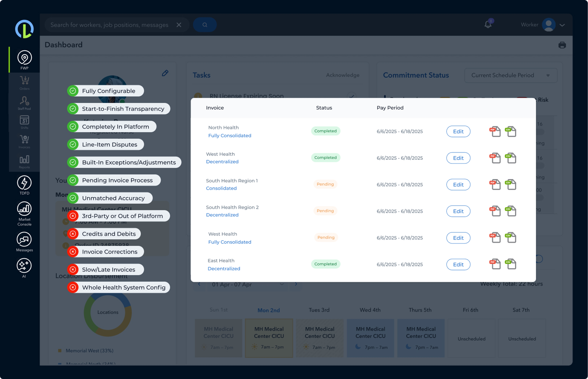Edit the West Health Decentralized invoice
This screenshot has height=379, width=588.
[458, 158]
